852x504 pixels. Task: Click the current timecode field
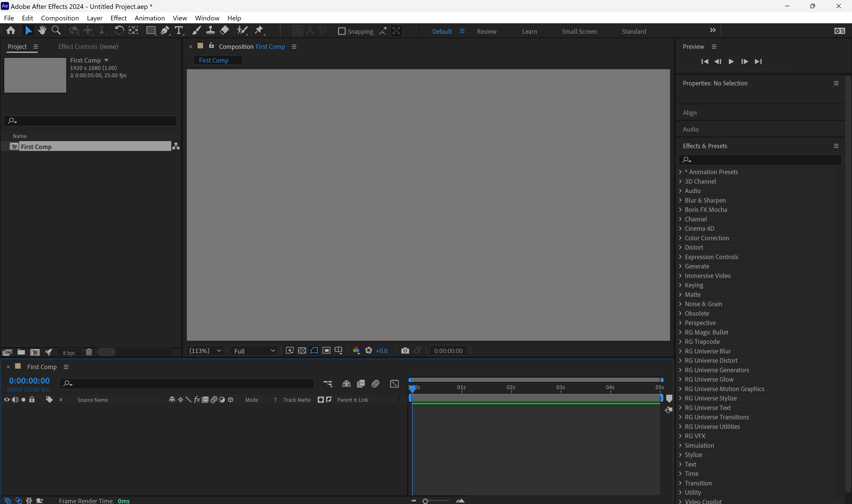[x=30, y=380]
